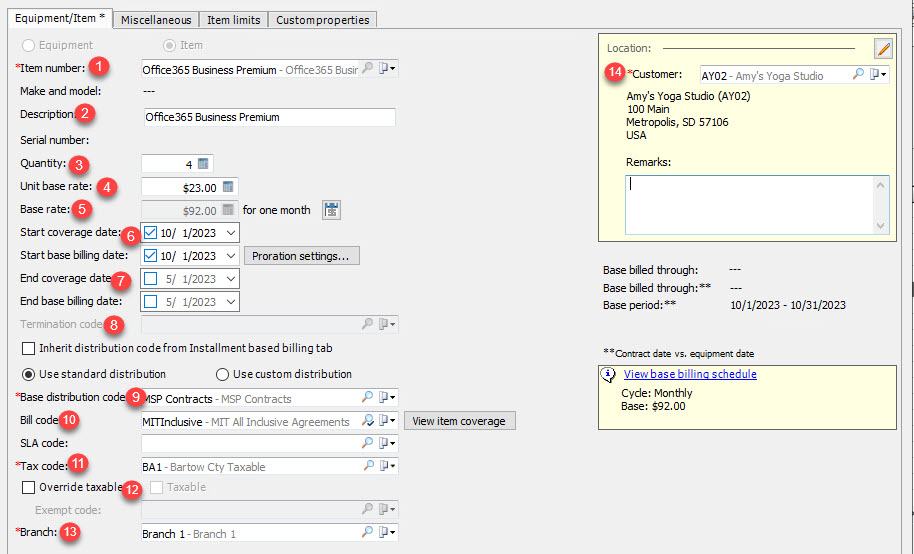Open the Unit base rate calculator icon

[228, 187]
